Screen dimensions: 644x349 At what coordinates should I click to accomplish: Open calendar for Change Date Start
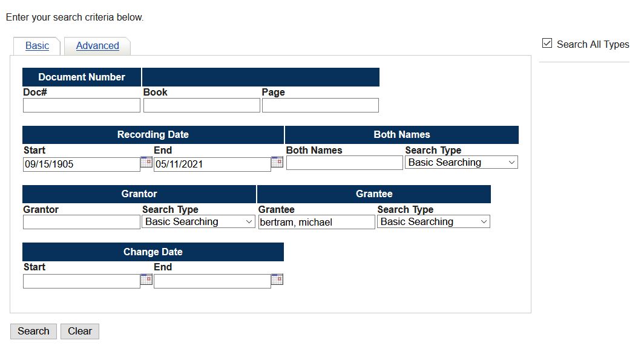tap(146, 279)
